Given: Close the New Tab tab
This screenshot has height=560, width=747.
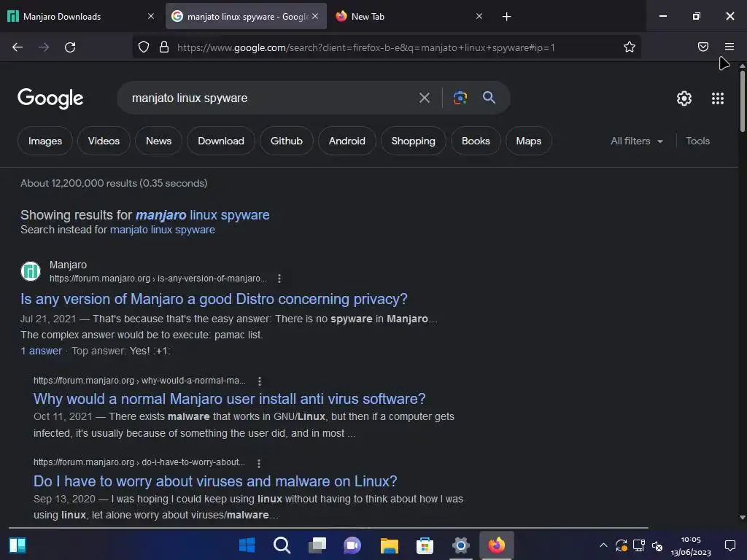Looking at the screenshot, I should (479, 16).
